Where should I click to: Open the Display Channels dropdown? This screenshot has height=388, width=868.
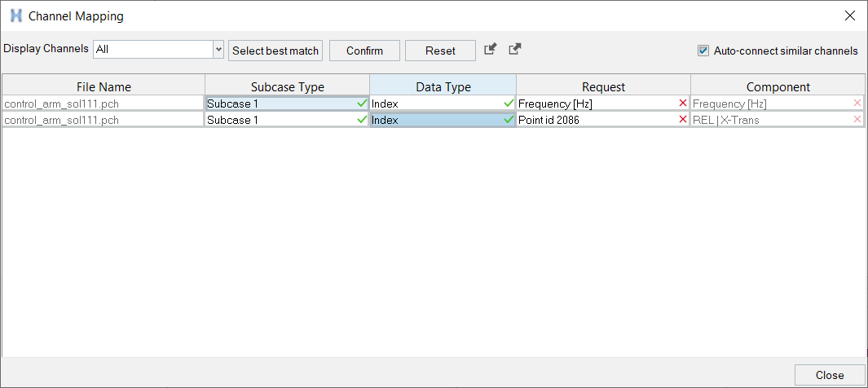click(218, 49)
